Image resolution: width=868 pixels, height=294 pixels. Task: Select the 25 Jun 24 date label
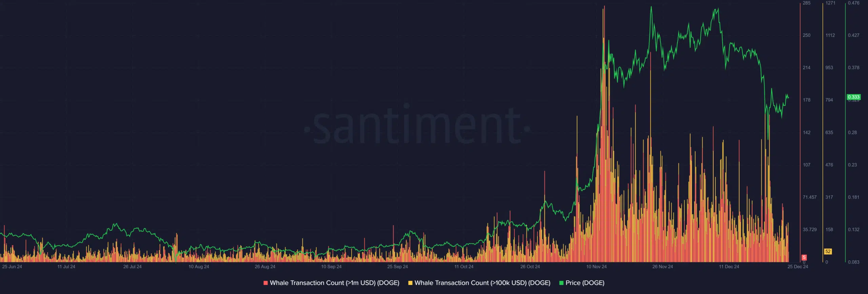pyautogui.click(x=12, y=267)
